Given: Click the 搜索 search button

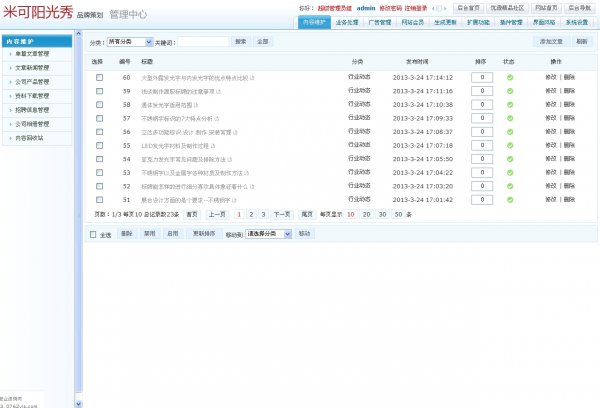Looking at the screenshot, I should (241, 42).
